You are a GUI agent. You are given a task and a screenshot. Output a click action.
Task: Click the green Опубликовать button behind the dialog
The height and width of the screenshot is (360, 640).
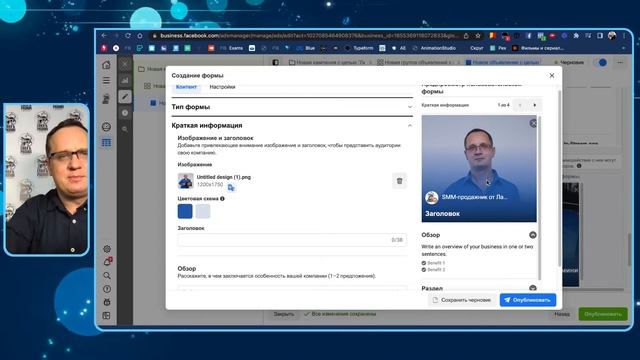[603, 314]
